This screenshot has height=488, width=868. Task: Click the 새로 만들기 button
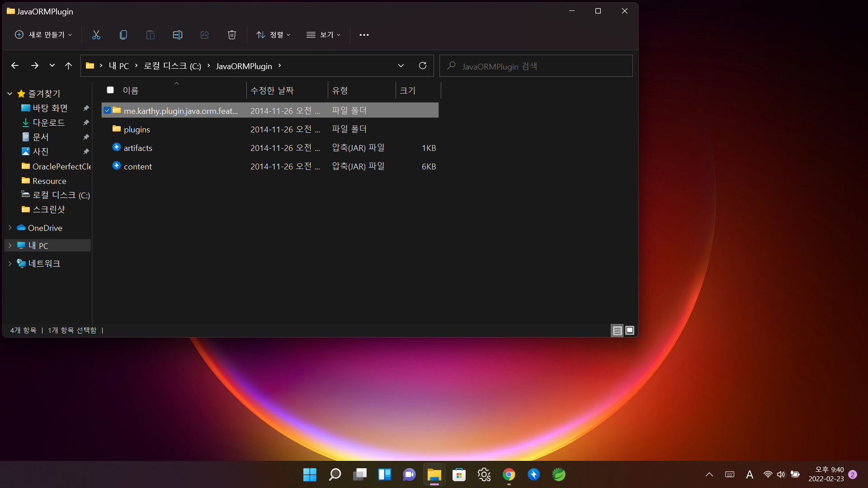click(x=43, y=35)
